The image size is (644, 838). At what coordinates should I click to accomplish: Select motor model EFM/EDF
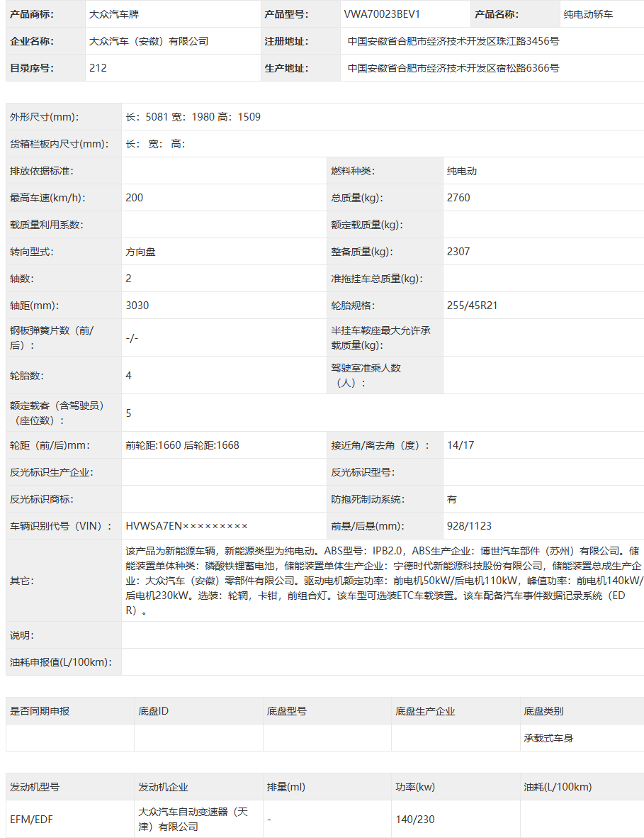pyautogui.click(x=31, y=820)
